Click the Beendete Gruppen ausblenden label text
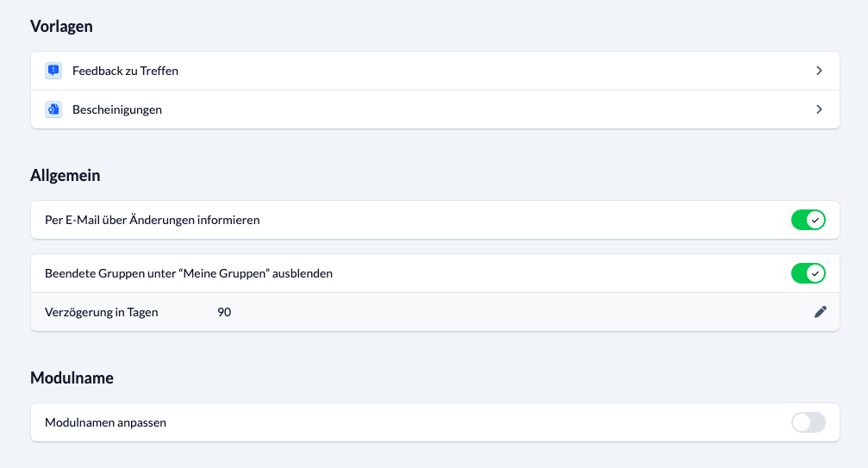The width and height of the screenshot is (868, 468). pyautogui.click(x=188, y=273)
